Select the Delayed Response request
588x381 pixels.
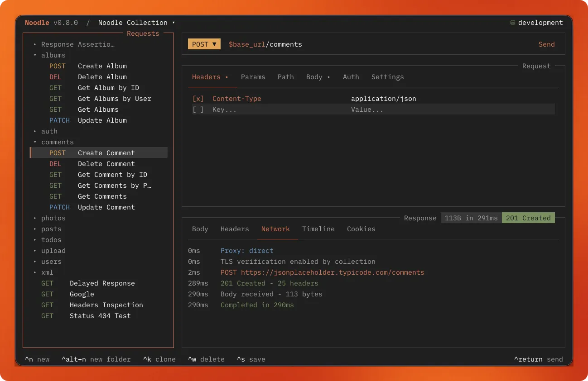pyautogui.click(x=99, y=283)
